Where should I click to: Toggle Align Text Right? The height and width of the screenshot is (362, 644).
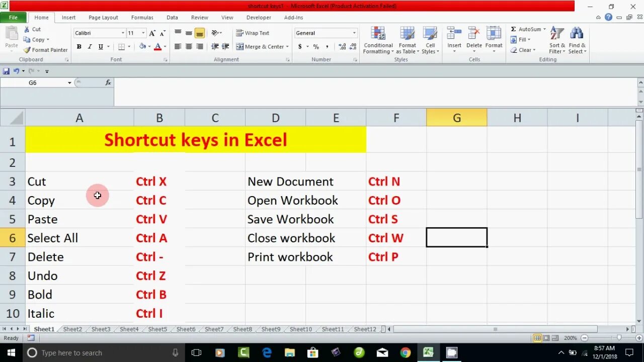(200, 47)
